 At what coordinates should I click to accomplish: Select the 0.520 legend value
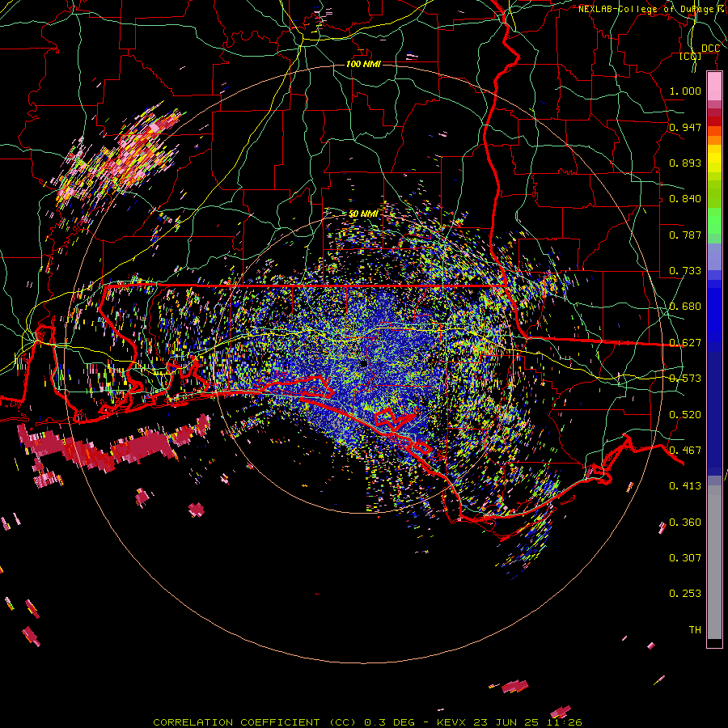(685, 414)
